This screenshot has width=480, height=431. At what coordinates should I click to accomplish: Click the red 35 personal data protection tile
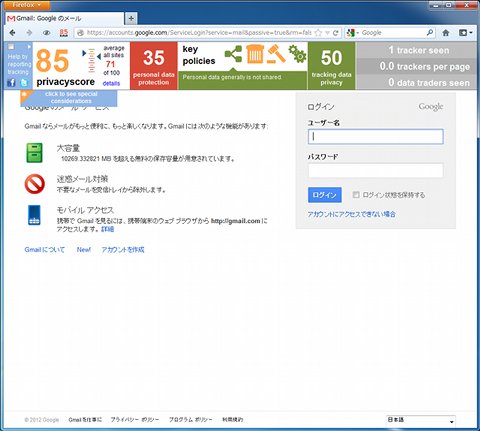154,66
